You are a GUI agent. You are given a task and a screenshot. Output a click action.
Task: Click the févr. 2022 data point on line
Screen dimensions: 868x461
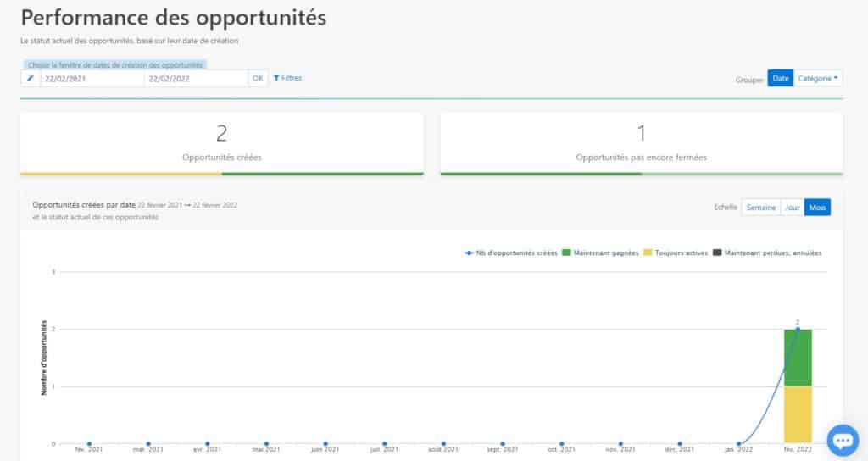[798, 329]
